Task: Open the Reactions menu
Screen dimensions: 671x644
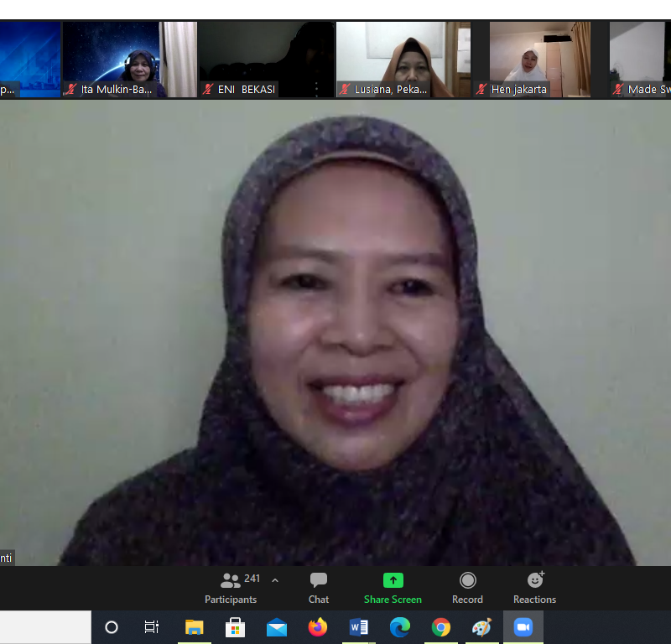Action: [x=534, y=587]
